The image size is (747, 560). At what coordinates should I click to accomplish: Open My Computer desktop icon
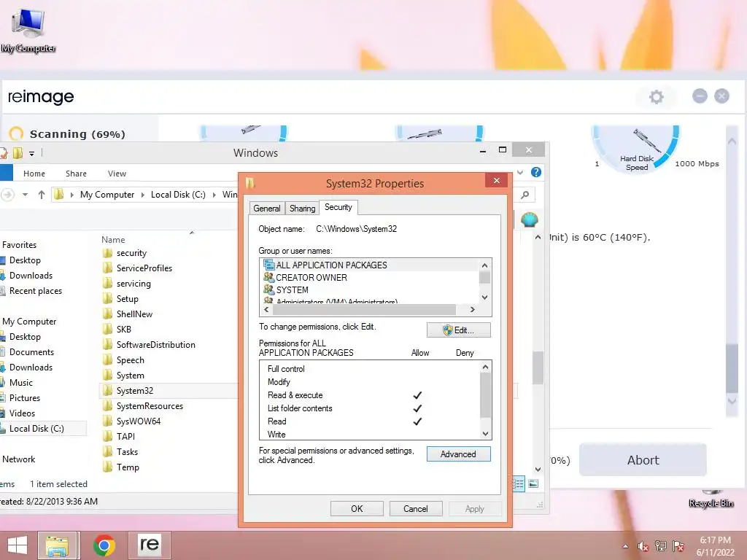click(x=28, y=31)
